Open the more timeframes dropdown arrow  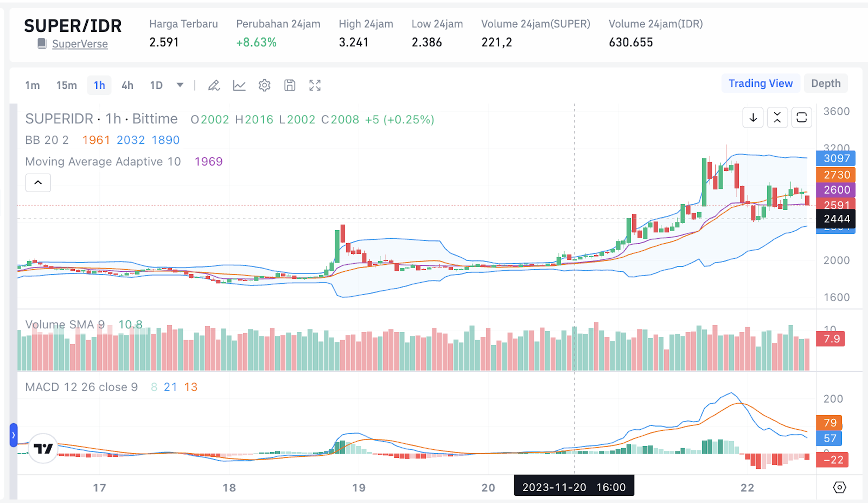180,85
